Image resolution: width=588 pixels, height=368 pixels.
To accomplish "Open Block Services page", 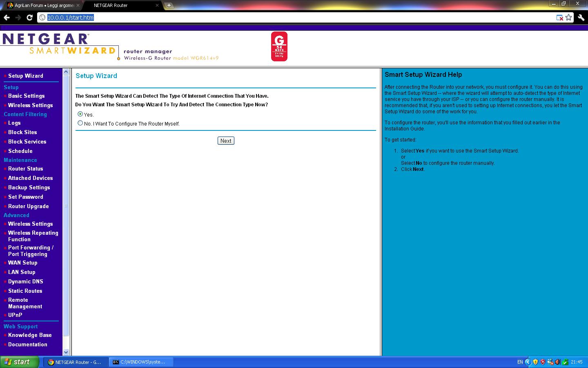I will coord(27,141).
